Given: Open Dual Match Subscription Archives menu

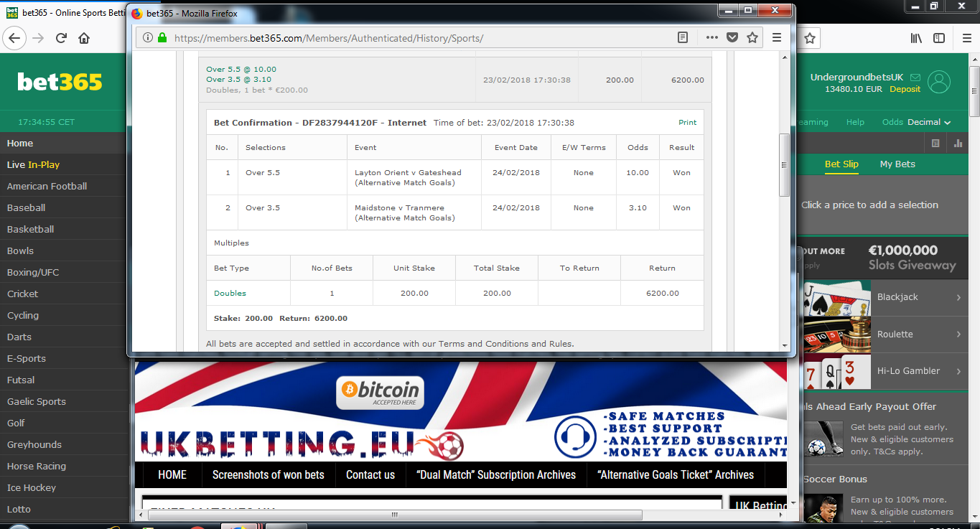Looking at the screenshot, I should tap(496, 474).
